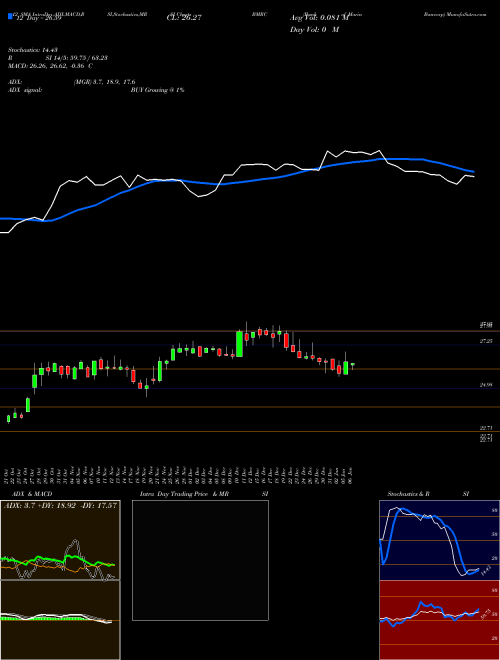Click the blue 12 Day SMA legend square
The image size is (500, 660).
pos(10,17)
